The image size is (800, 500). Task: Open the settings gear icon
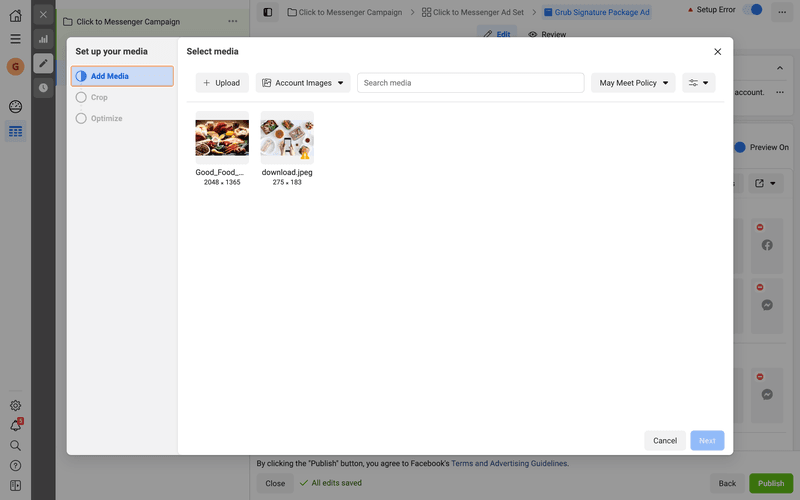(x=15, y=405)
